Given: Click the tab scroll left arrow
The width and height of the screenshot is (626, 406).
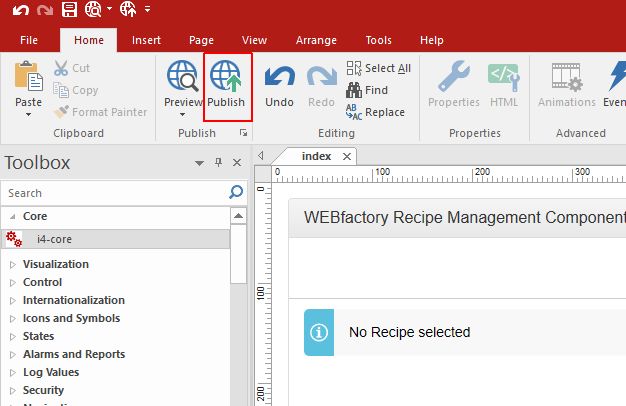Looking at the screenshot, I should pyautogui.click(x=261, y=155).
